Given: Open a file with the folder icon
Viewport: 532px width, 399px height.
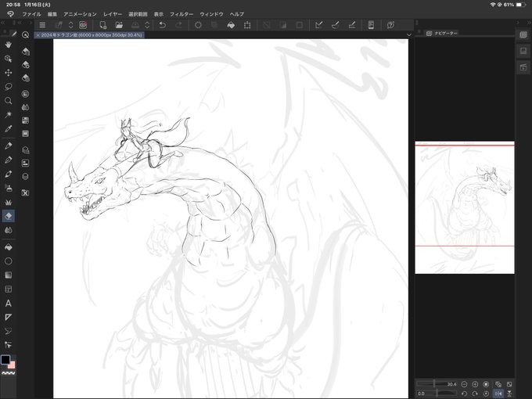Looking at the screenshot, I should (119, 25).
